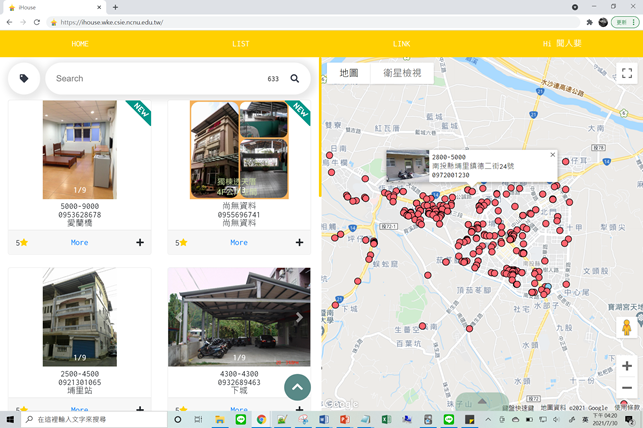Add the 5000-9000 listing with plus
This screenshot has height=428, width=643.
[140, 242]
